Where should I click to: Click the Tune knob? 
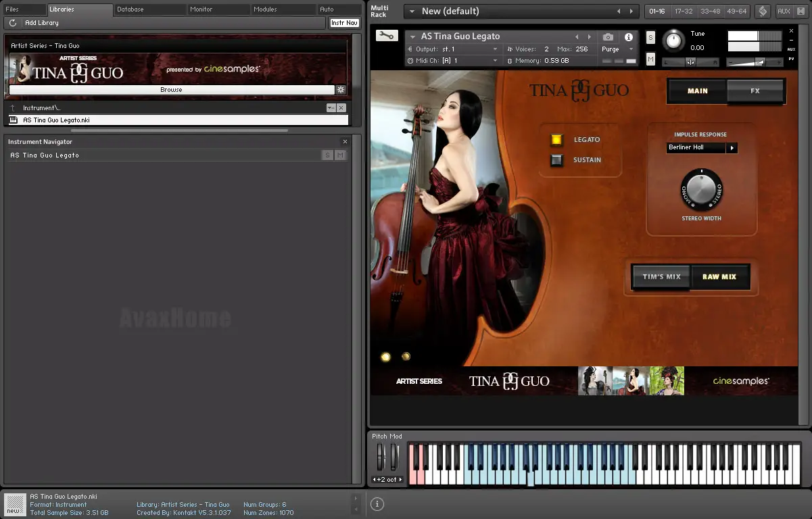click(x=673, y=41)
